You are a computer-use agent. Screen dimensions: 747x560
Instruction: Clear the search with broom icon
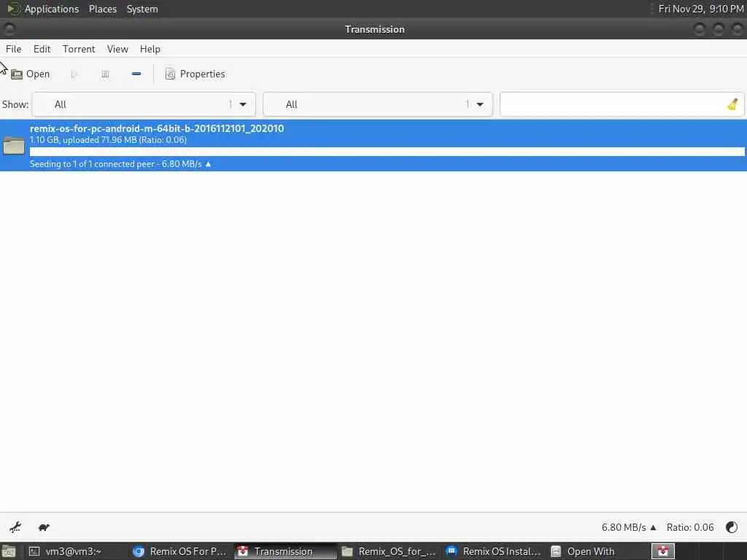pyautogui.click(x=732, y=104)
